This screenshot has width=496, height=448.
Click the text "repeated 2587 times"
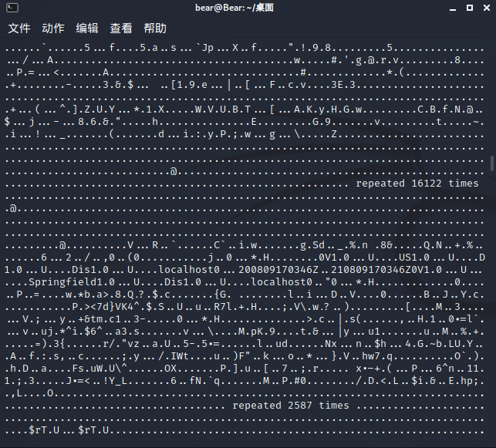pyautogui.click(x=291, y=406)
